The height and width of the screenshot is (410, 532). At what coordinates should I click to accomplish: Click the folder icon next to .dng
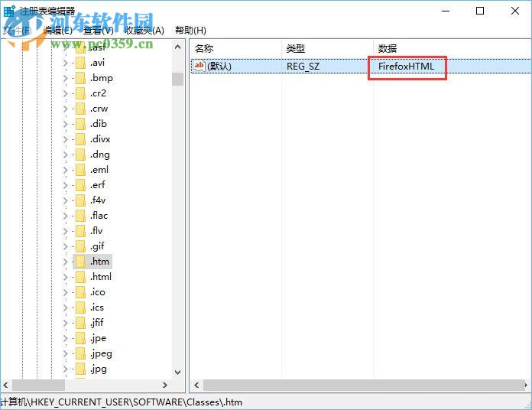[80, 155]
